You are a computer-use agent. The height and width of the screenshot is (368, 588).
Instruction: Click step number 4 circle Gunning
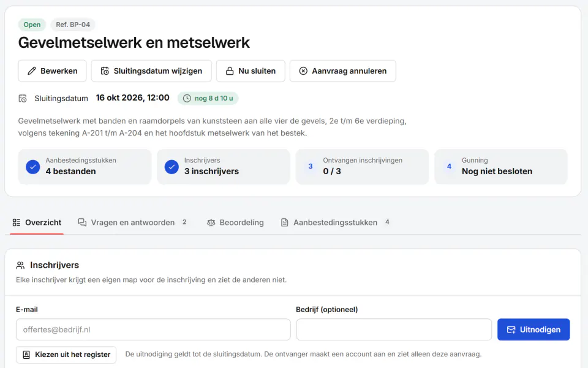[449, 166]
